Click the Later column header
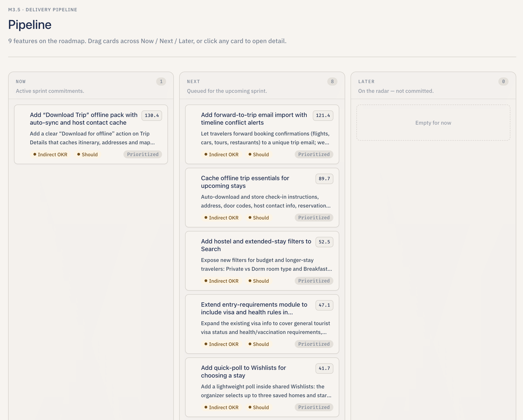The width and height of the screenshot is (523, 420). [366, 82]
